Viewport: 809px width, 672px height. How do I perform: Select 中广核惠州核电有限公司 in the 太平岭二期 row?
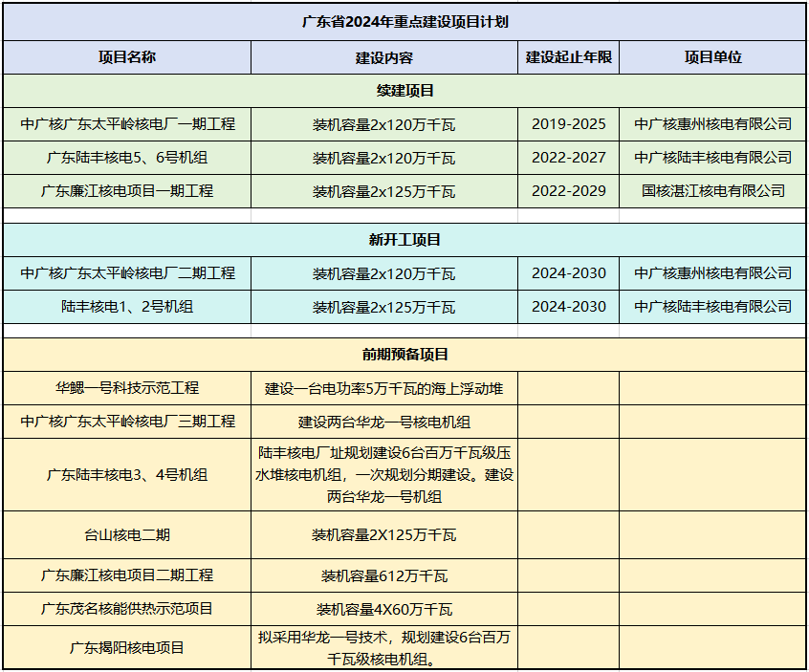click(x=712, y=273)
